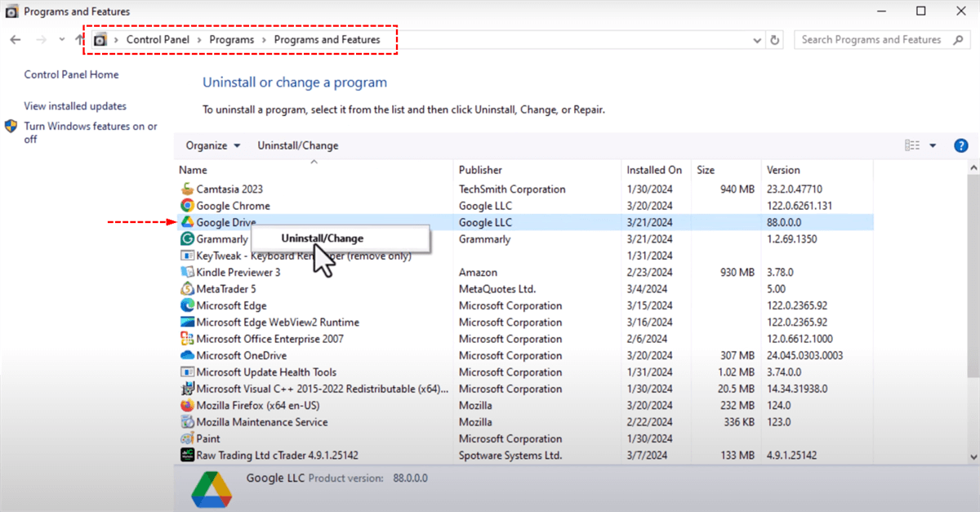
Task: Select the Google Chrome program name
Action: pos(233,206)
